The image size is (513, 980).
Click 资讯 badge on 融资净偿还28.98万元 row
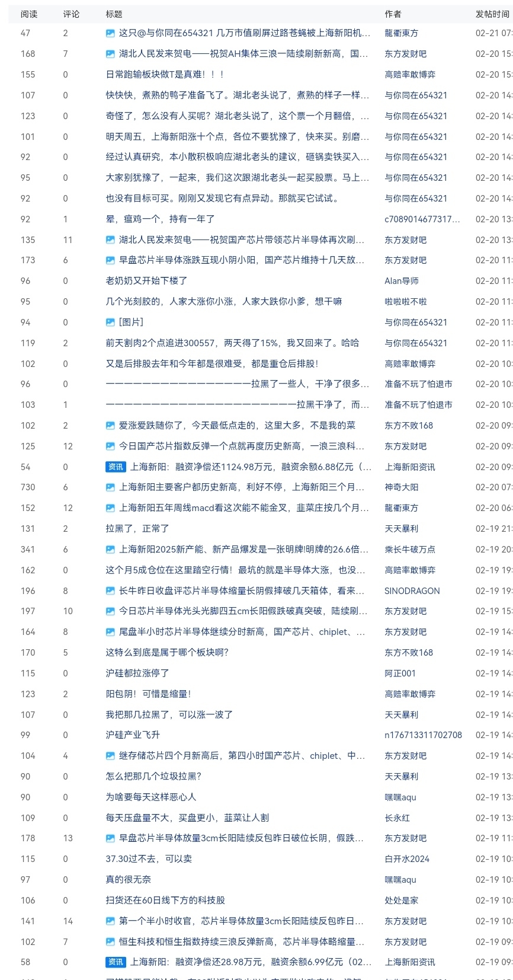pyautogui.click(x=116, y=962)
